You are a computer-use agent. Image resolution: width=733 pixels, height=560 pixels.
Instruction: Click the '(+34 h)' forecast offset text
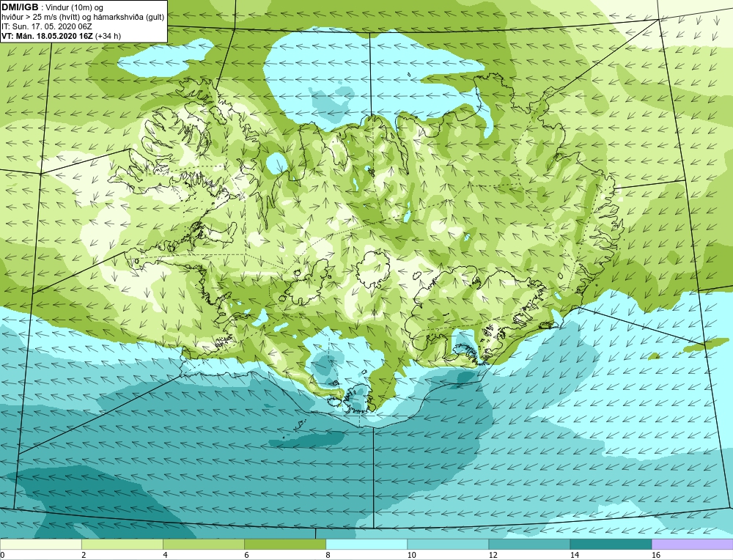click(x=108, y=35)
